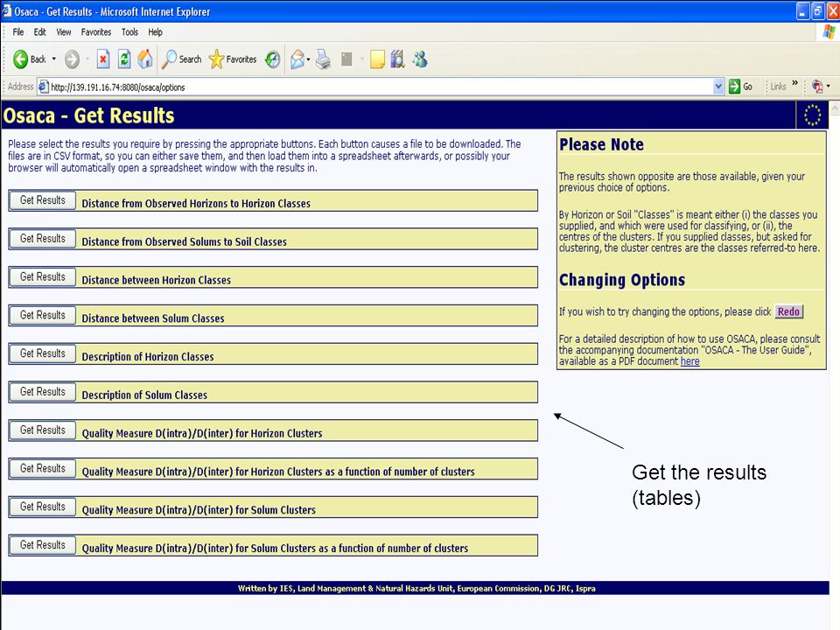Click the Mail envelope icon
840x630 pixels.
(297, 59)
